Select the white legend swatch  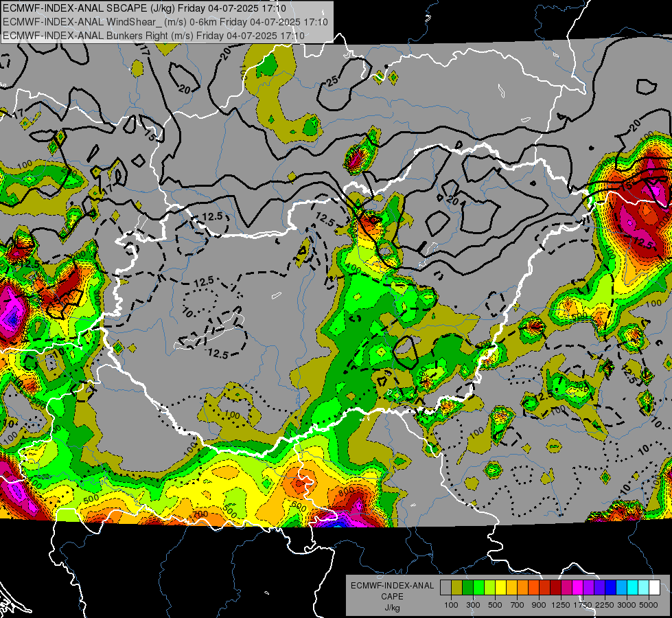[x=655, y=587]
